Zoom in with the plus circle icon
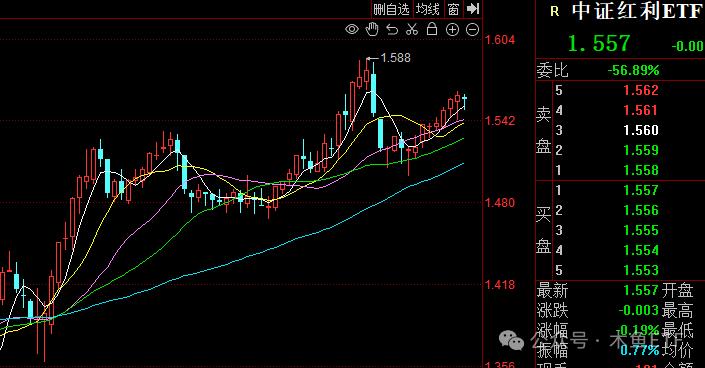Viewport: 705px width, 368px height. (452, 30)
